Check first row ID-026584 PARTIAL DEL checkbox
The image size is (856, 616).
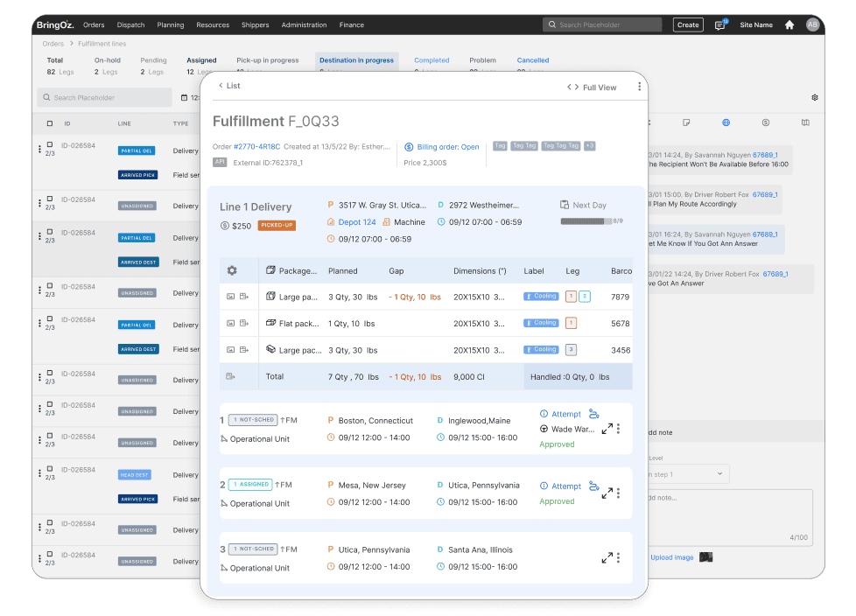click(x=50, y=145)
